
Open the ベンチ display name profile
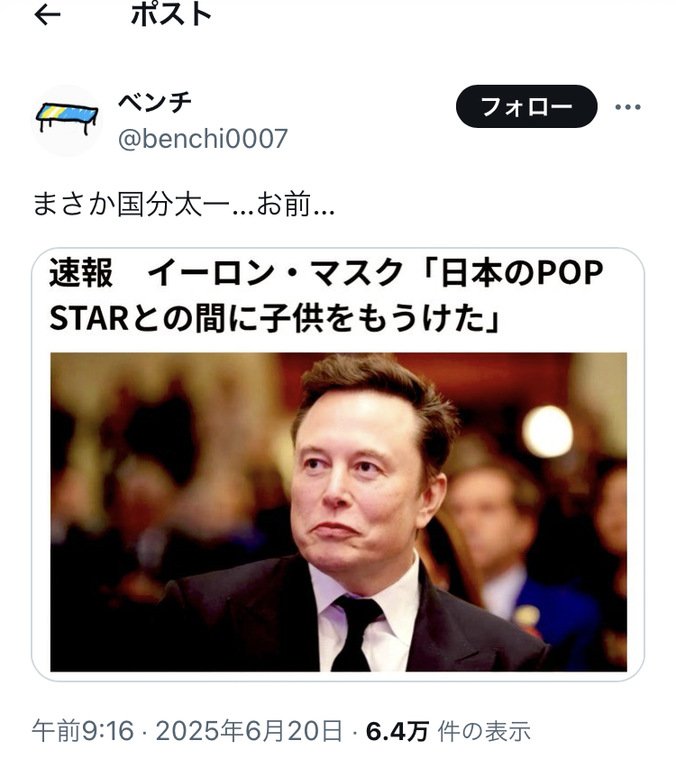(x=155, y=102)
